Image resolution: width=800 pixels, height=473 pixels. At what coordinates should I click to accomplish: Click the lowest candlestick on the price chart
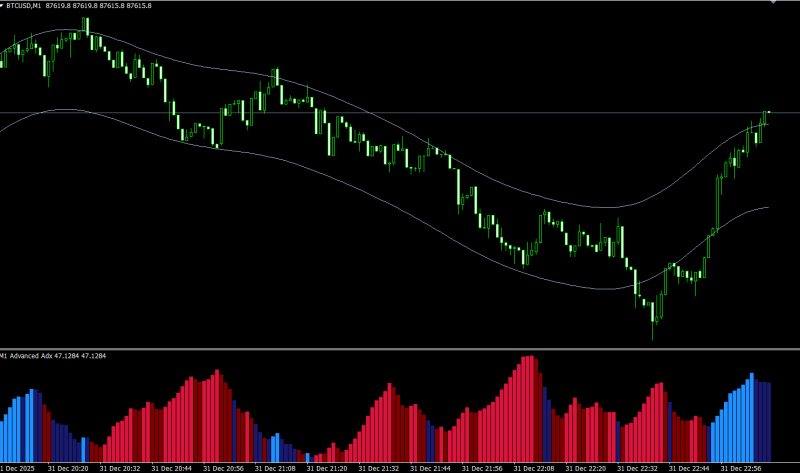pos(653,321)
